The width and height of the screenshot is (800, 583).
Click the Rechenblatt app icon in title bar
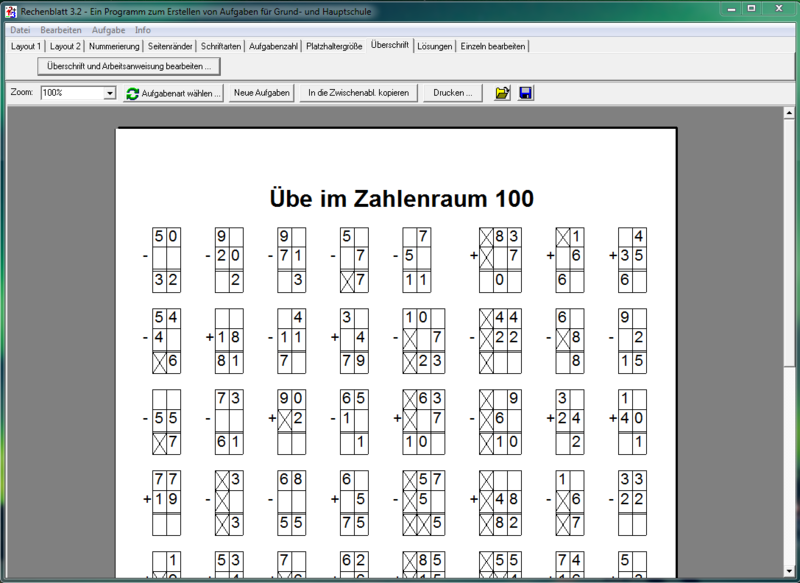tap(10, 9)
